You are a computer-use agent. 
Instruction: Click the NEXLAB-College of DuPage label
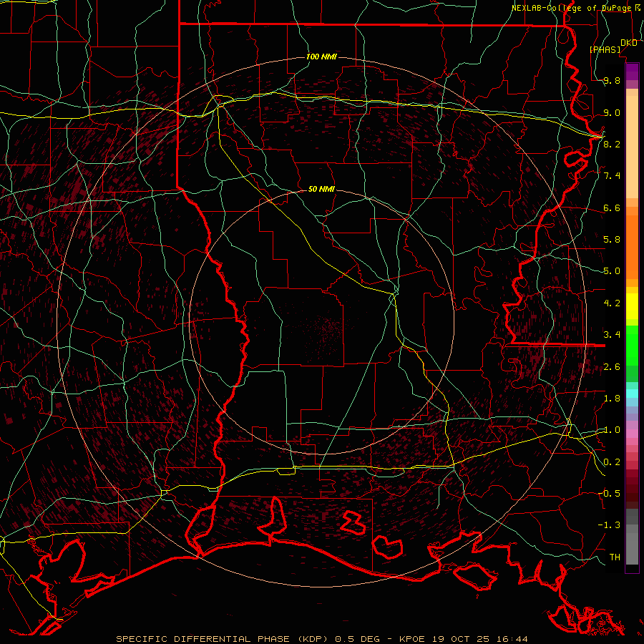571,8
